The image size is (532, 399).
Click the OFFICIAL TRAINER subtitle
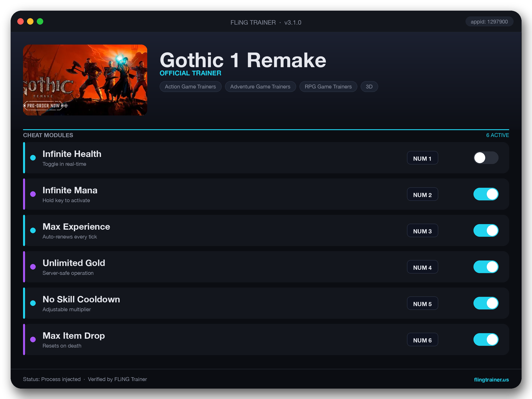190,73
